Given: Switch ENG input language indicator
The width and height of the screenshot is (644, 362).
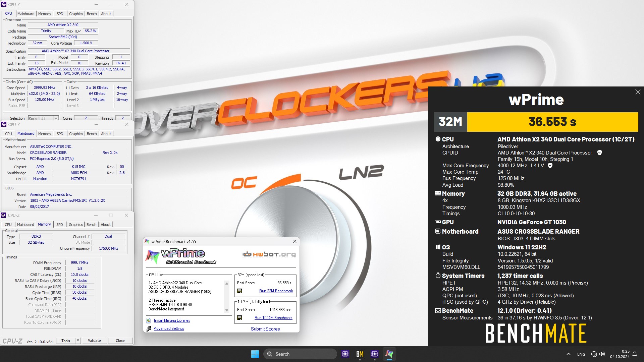Looking at the screenshot, I should [581, 354].
